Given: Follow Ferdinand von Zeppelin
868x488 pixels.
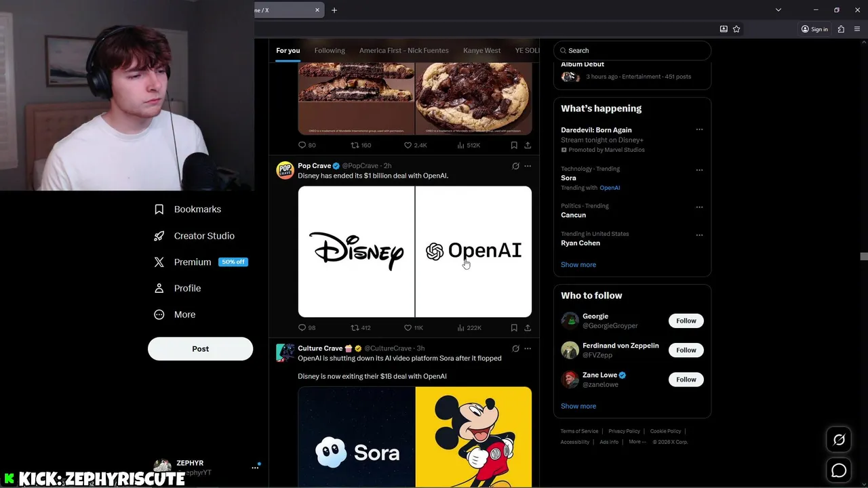Looking at the screenshot, I should point(686,350).
